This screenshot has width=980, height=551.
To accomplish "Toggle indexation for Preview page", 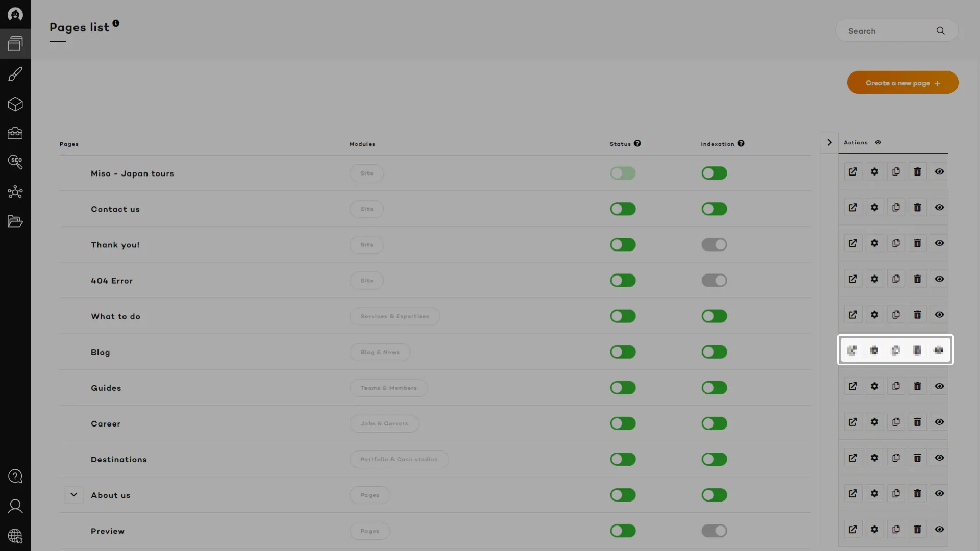I will coord(714,531).
